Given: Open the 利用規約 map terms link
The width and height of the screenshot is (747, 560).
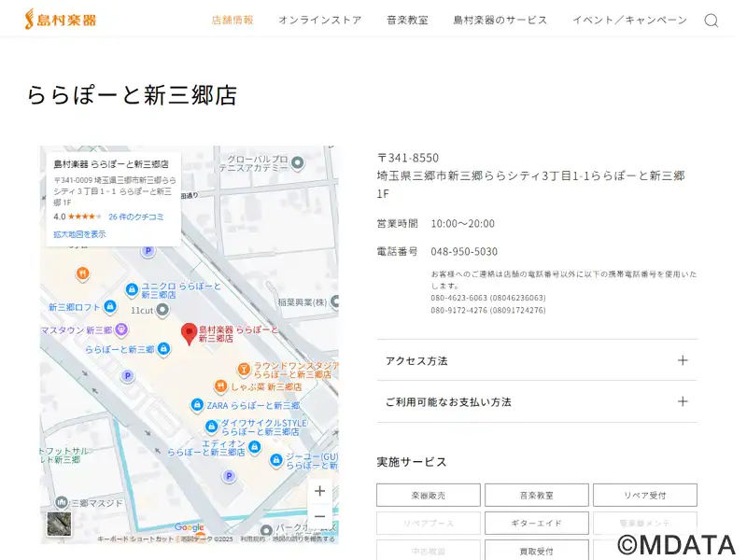Looking at the screenshot, I should click(252, 539).
